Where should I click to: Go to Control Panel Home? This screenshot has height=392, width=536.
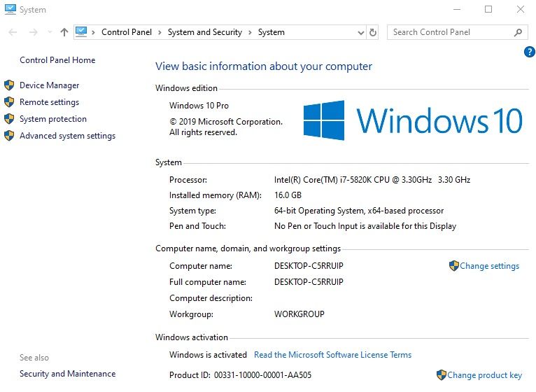(57, 60)
